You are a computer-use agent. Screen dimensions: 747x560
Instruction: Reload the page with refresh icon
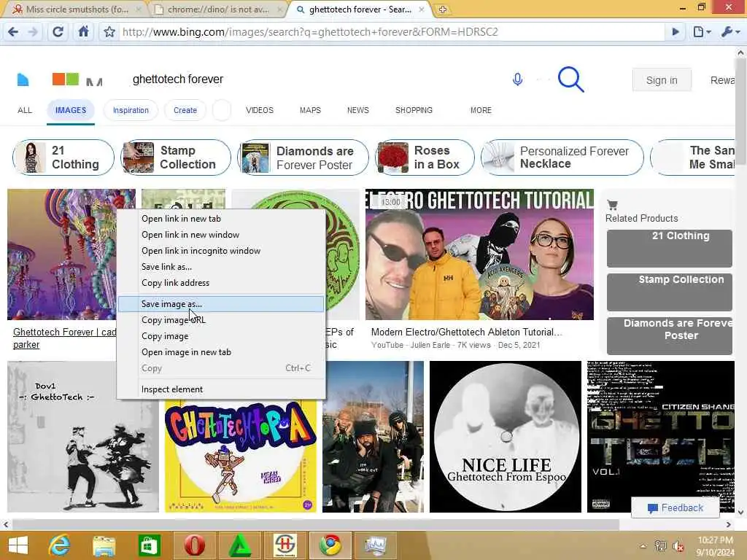pyautogui.click(x=58, y=32)
